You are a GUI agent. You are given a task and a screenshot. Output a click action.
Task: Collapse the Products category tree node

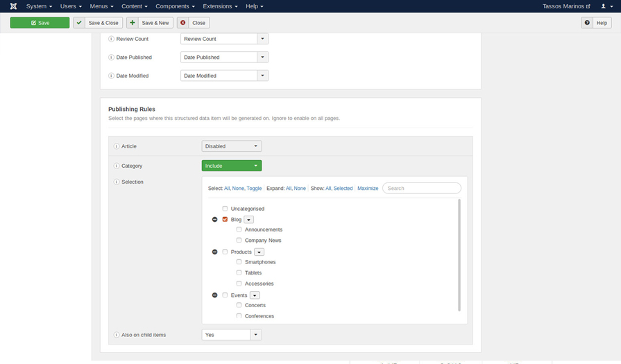tap(214, 252)
